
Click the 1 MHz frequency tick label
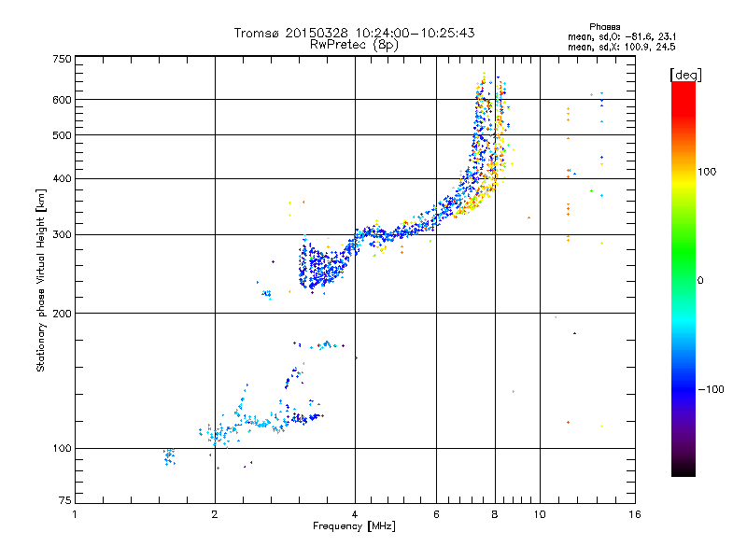tap(75, 514)
